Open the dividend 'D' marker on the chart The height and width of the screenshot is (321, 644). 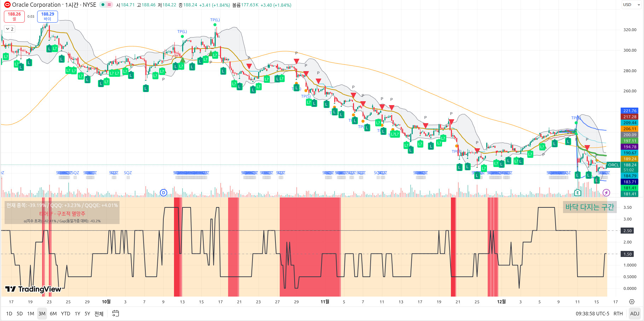(163, 193)
